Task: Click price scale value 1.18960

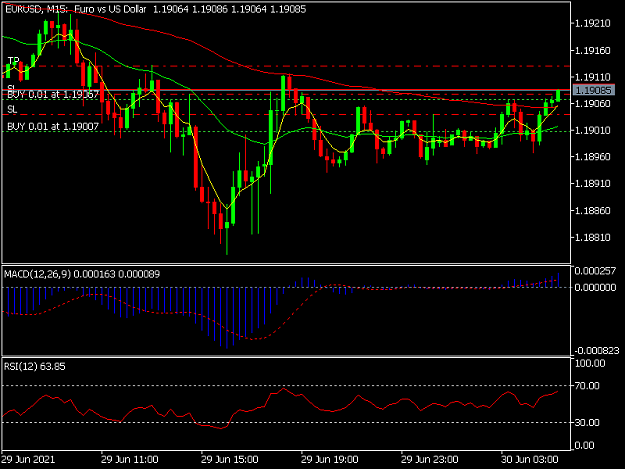Action: (x=592, y=157)
